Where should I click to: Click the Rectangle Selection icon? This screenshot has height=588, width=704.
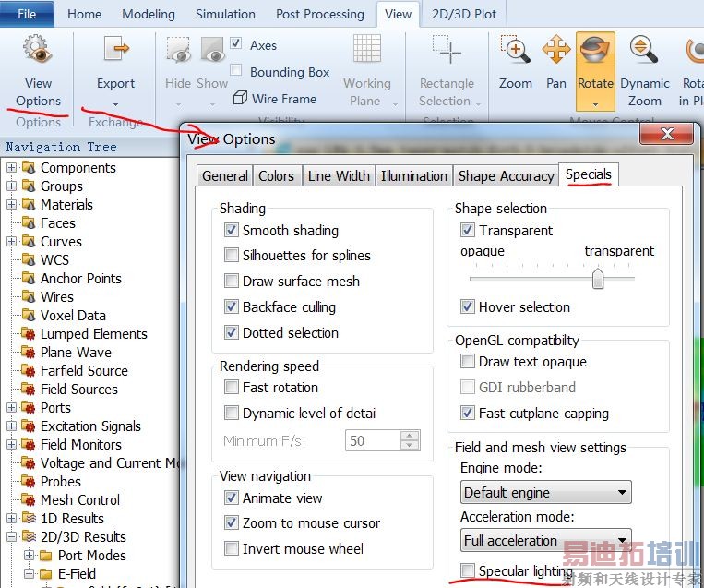tap(447, 49)
